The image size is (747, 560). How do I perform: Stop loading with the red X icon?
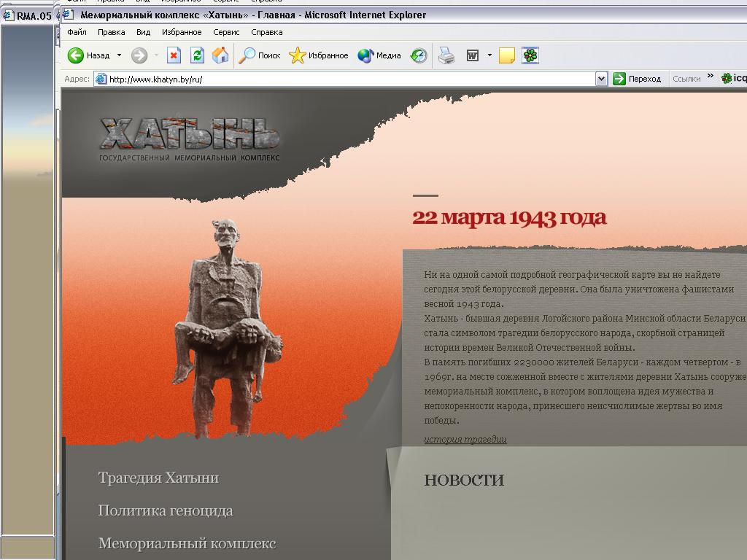pyautogui.click(x=174, y=55)
